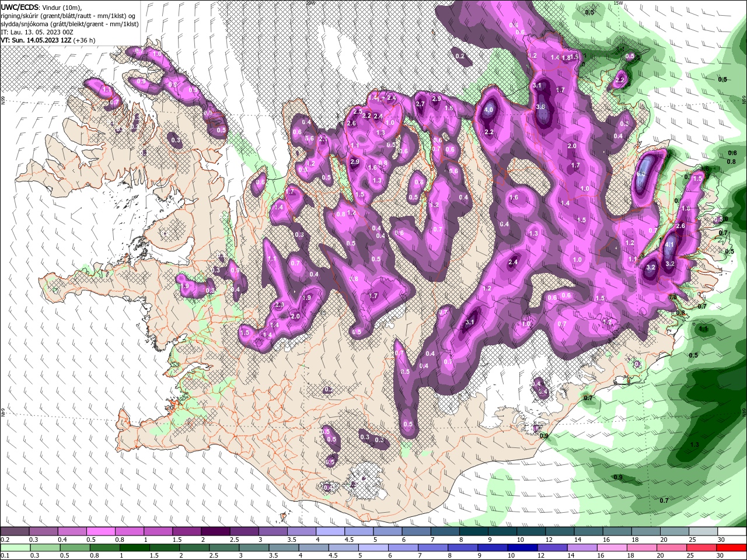Click the 4.0 precipitation value on the map
The width and height of the screenshot is (747, 560).
coord(488,110)
